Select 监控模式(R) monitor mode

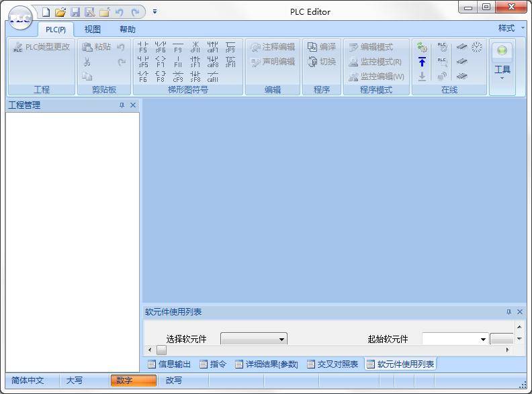coord(375,62)
